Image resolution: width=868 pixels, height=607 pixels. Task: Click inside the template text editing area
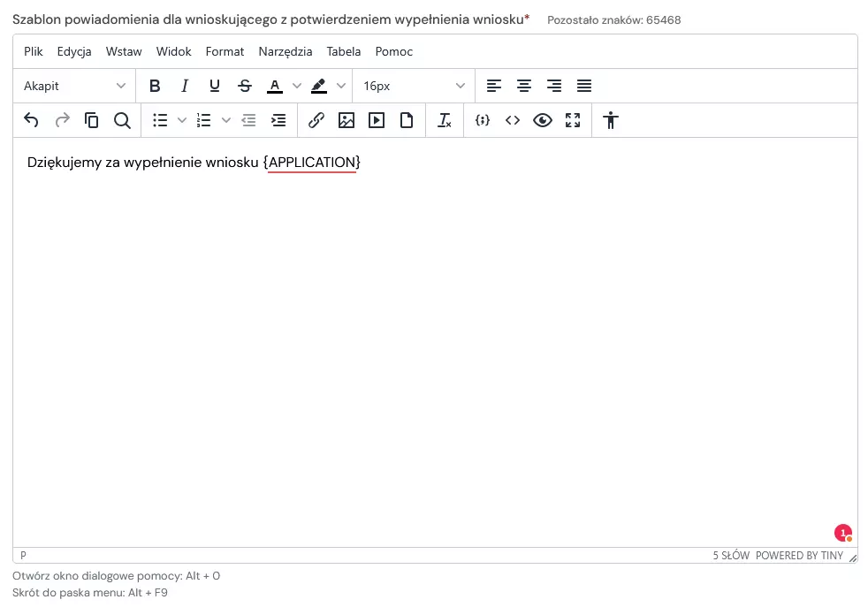coord(433,309)
